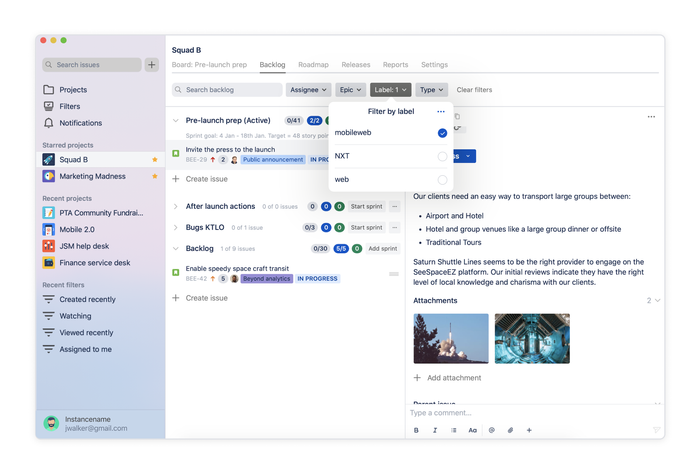The width and height of the screenshot is (700, 474).
Task: Switch to the Releases tab
Action: point(356,65)
